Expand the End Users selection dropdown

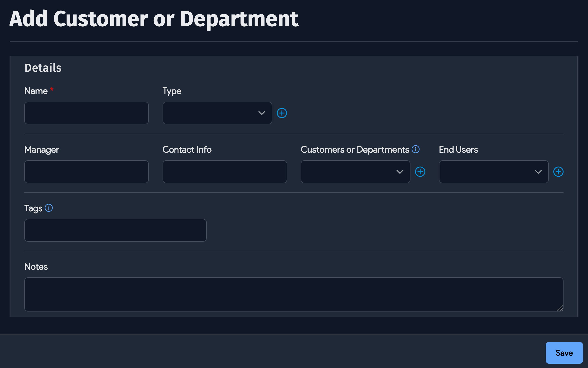pyautogui.click(x=493, y=172)
